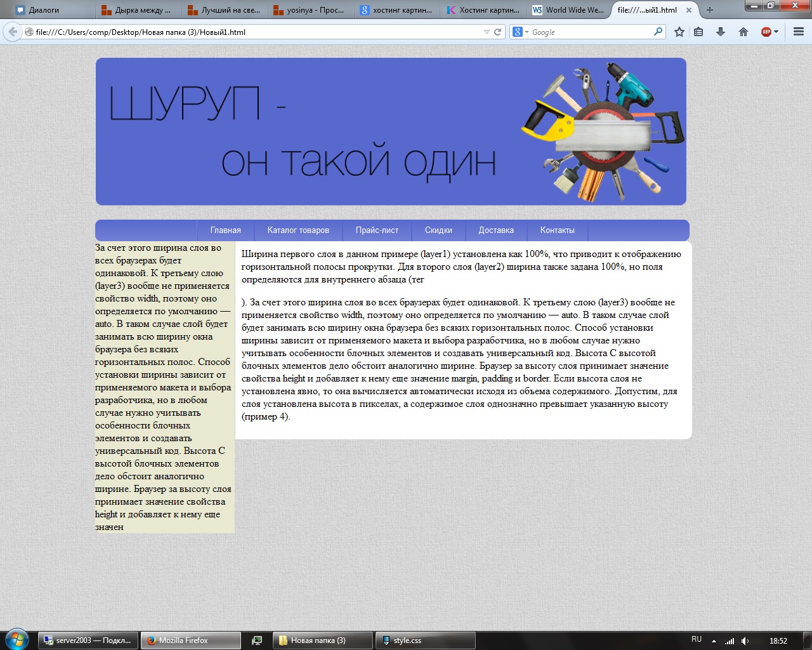Click the Прайс-лист navigation link

[x=377, y=230]
